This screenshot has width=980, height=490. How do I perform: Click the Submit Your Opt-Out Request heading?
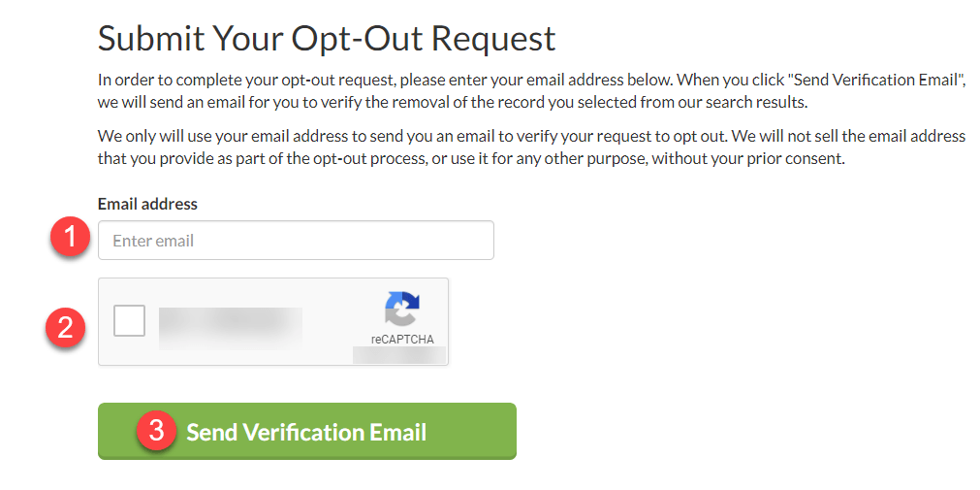[327, 38]
